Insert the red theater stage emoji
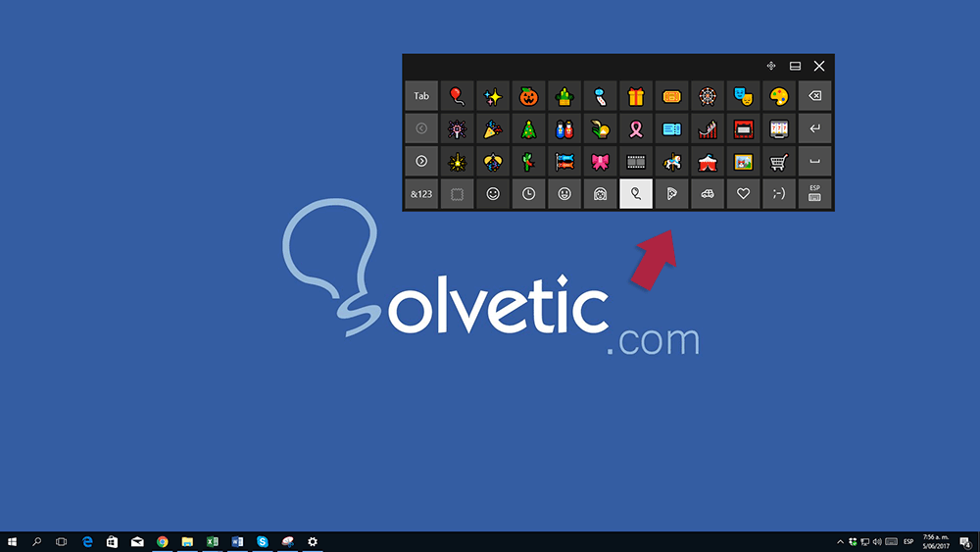Screen dimensions: 980x552 tap(743, 128)
